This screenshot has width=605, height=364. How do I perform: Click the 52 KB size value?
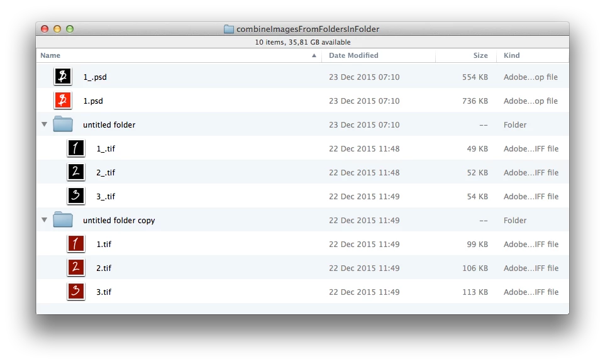pyautogui.click(x=477, y=172)
